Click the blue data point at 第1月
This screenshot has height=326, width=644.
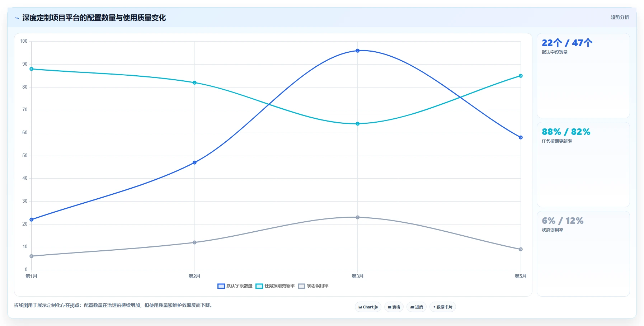[32, 219]
